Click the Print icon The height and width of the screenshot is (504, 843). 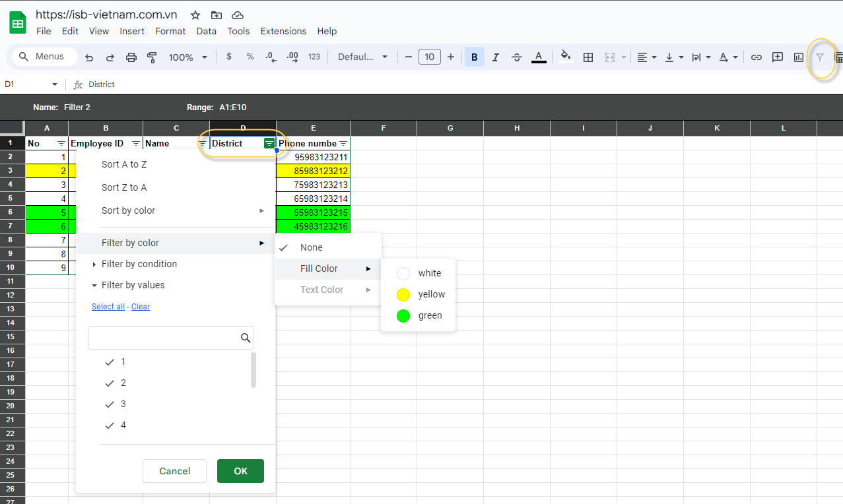pos(131,57)
